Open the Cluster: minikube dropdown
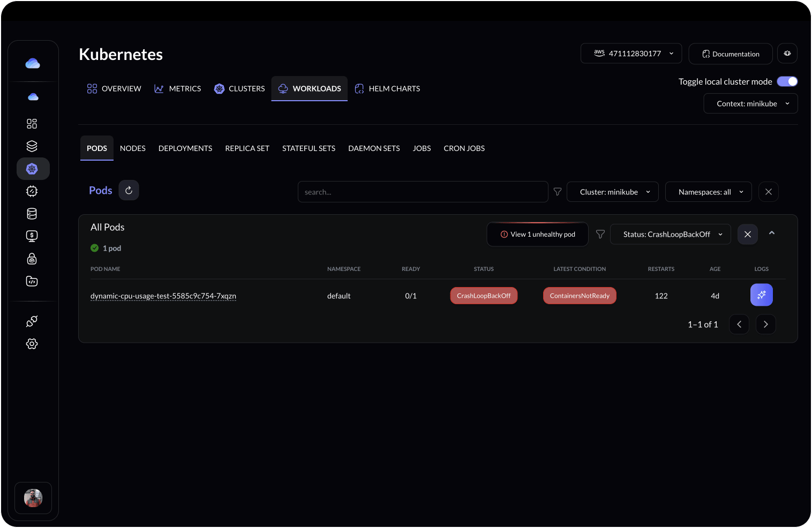 pos(613,192)
